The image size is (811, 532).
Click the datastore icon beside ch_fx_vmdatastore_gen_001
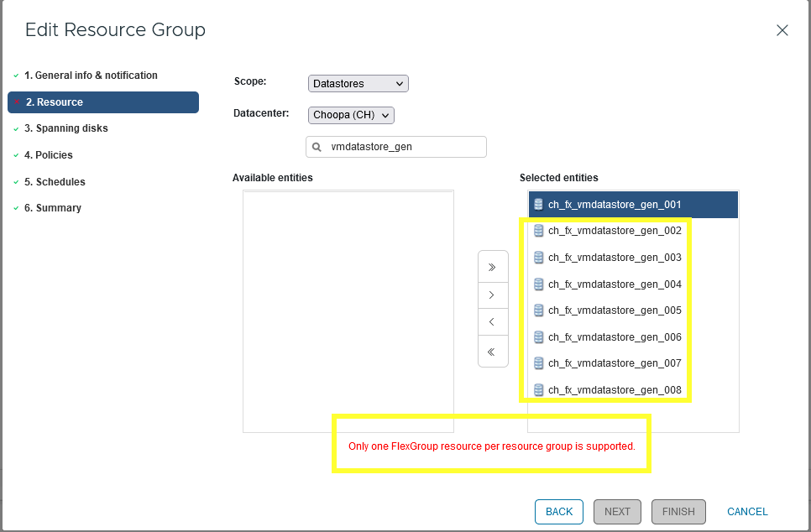[537, 204]
